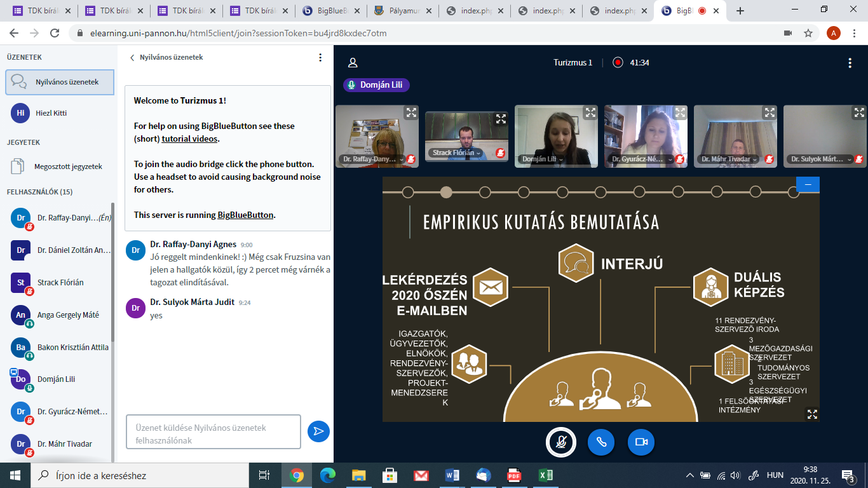
Task: Click the phone audio button
Action: coord(600,442)
